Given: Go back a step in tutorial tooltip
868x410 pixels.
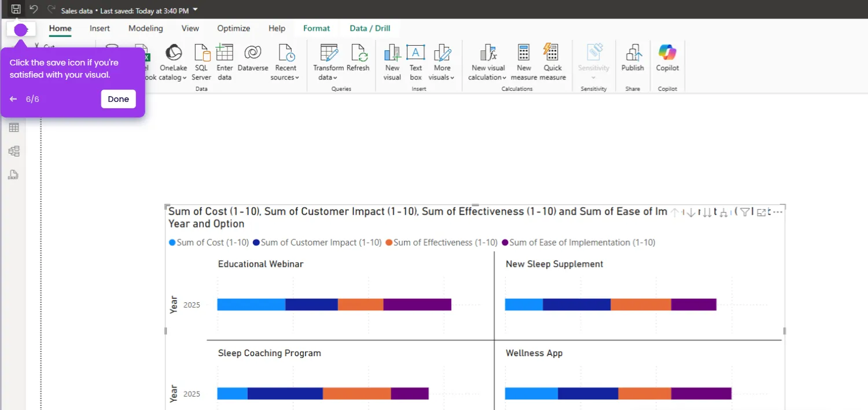Looking at the screenshot, I should pyautogui.click(x=13, y=99).
